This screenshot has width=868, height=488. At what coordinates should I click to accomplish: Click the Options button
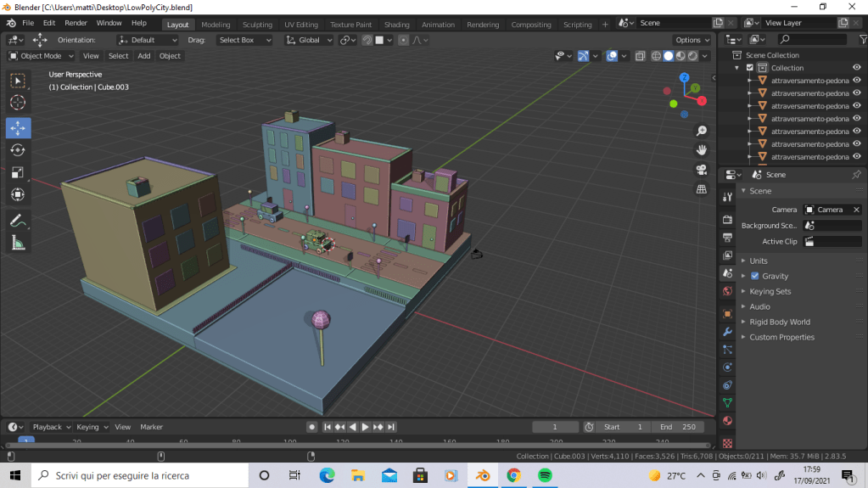[x=692, y=40]
